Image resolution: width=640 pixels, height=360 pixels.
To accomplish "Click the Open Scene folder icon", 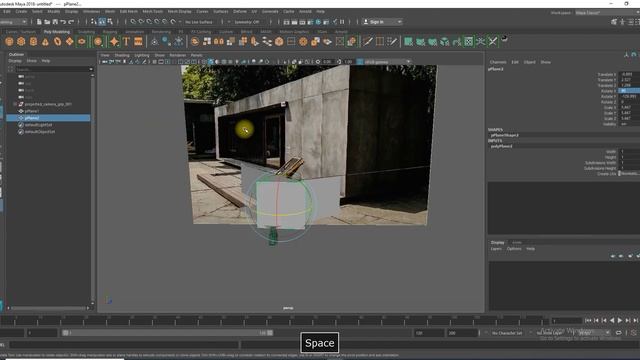I will pyautogui.click(x=47, y=22).
